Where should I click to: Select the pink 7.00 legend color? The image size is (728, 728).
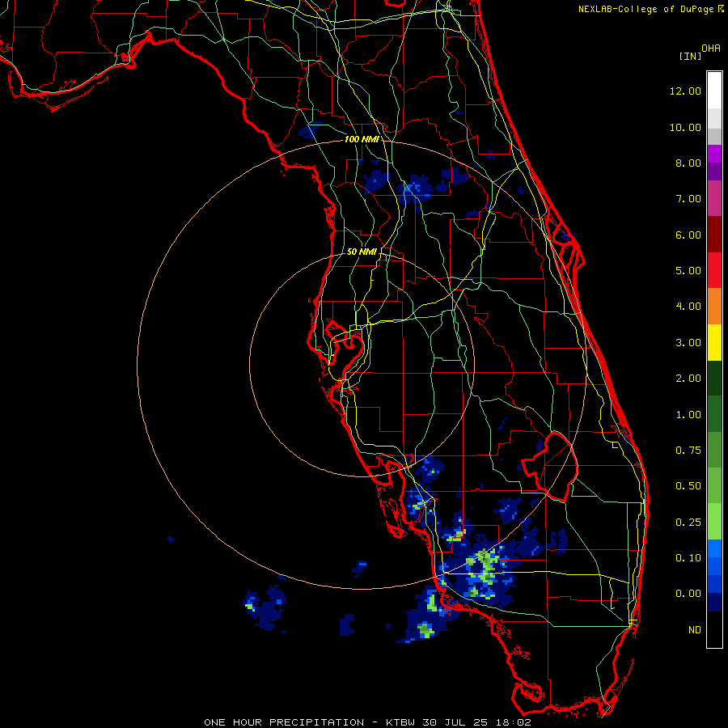pos(714,198)
